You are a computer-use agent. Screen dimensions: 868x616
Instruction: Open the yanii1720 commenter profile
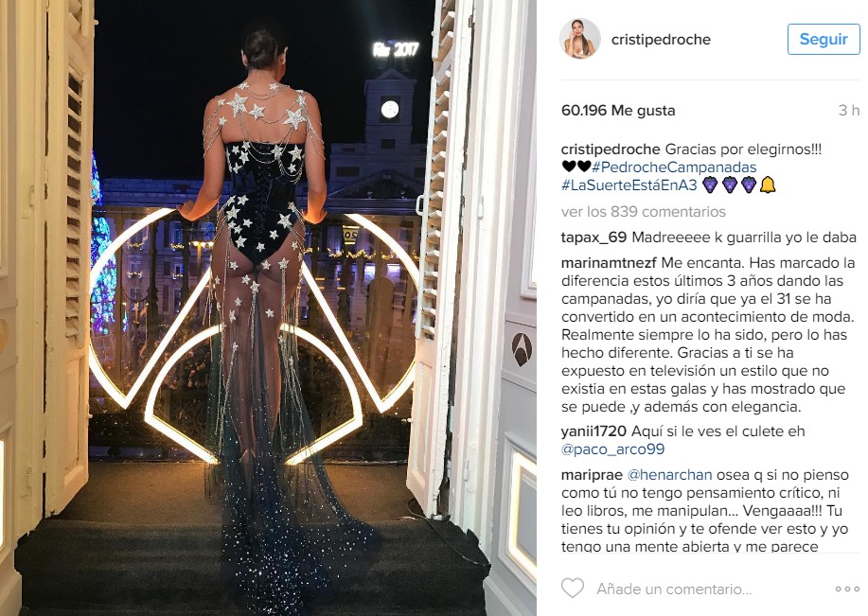tap(593, 431)
